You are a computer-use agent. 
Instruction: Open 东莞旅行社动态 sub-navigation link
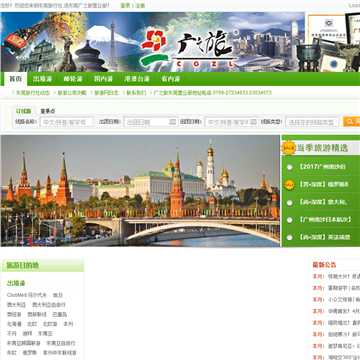(x=33, y=93)
